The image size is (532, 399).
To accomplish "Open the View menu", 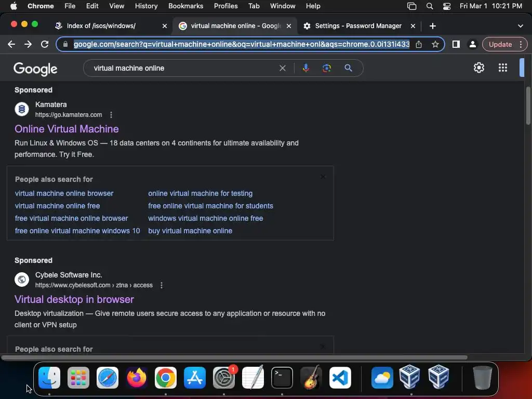I will [117, 6].
